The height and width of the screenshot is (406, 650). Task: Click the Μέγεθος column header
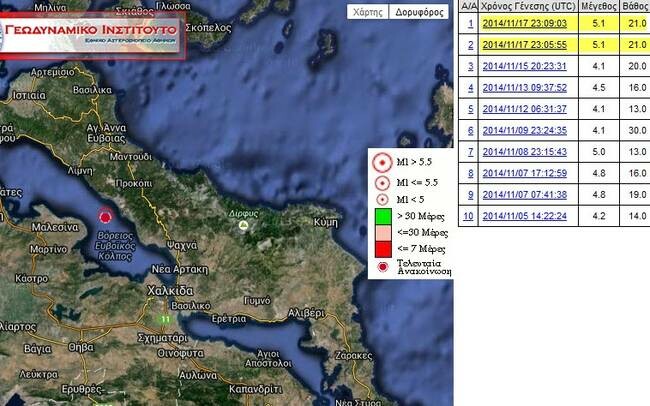coord(599,6)
